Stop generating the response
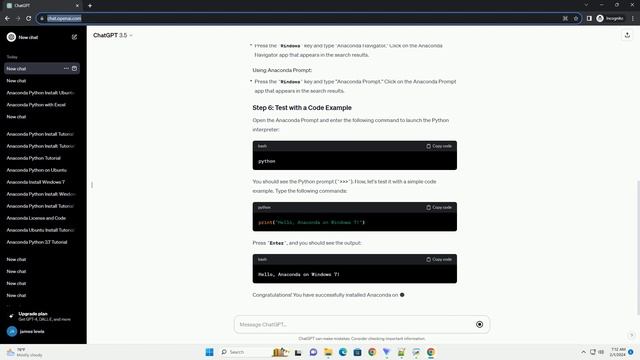 click(480, 324)
